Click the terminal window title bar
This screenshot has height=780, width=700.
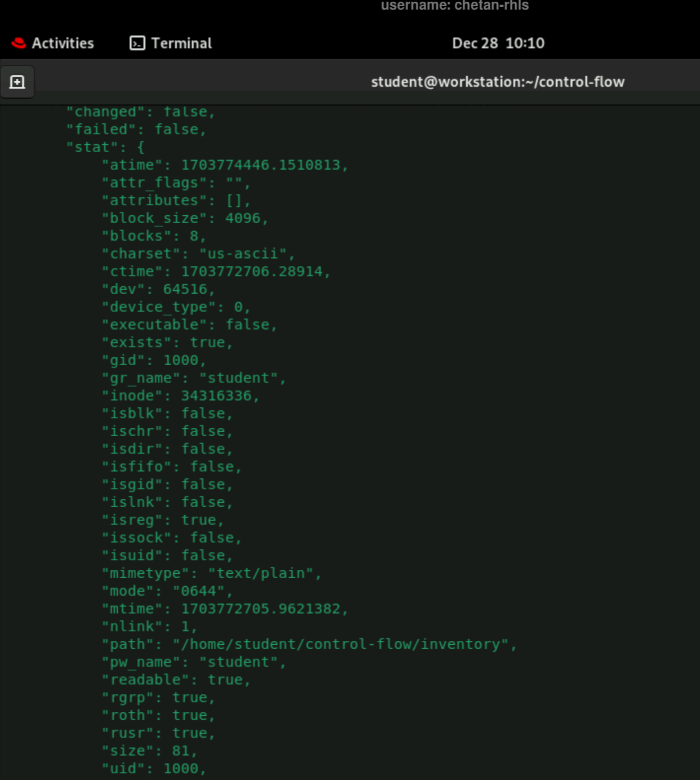click(x=498, y=82)
